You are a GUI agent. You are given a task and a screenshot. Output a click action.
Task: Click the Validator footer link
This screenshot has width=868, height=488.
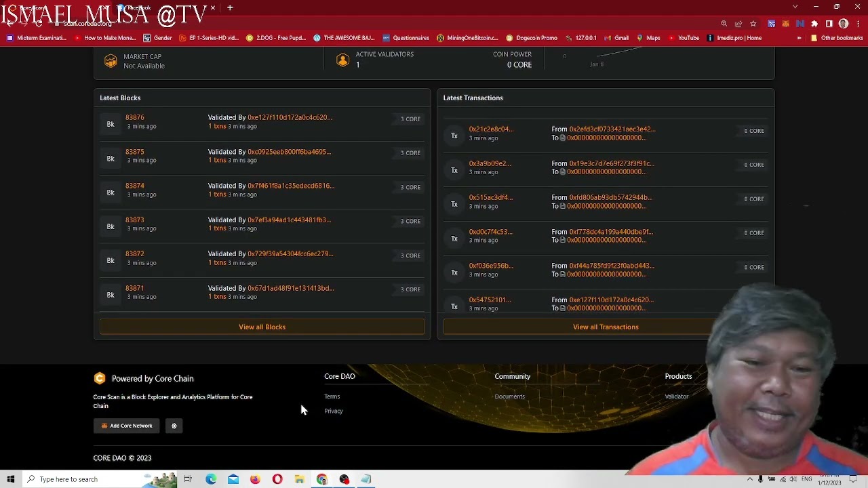pyautogui.click(x=677, y=396)
